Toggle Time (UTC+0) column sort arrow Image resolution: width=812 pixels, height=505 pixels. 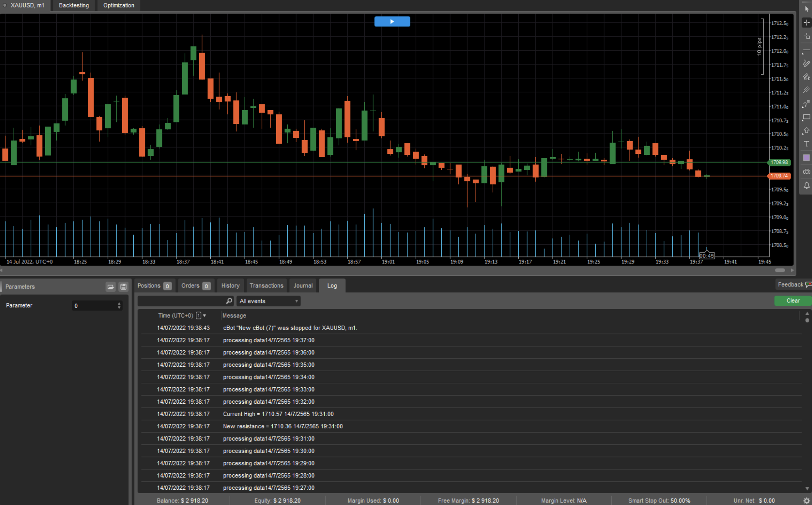click(x=205, y=316)
